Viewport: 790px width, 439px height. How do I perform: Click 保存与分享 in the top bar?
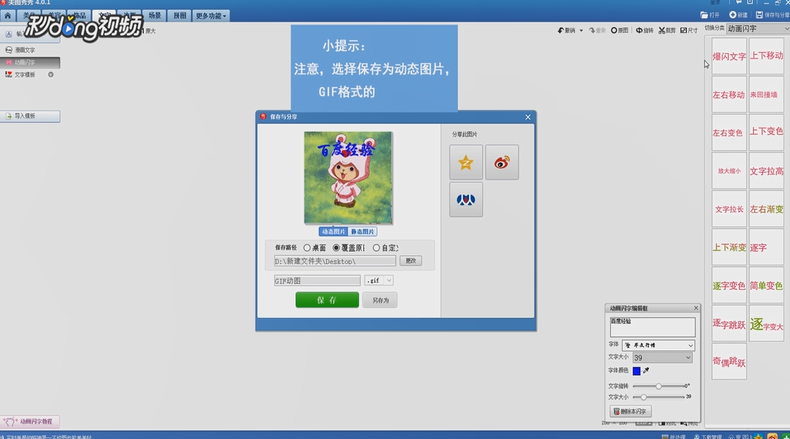772,15
